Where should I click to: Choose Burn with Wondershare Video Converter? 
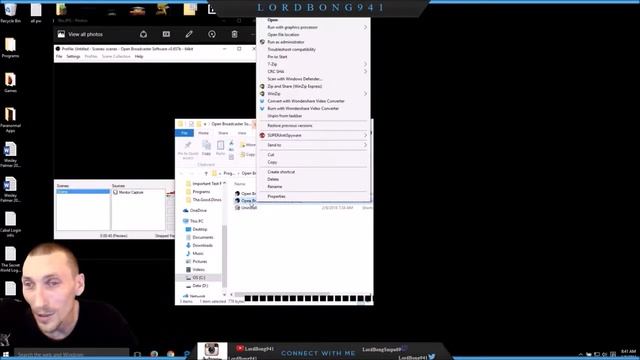pos(313,108)
